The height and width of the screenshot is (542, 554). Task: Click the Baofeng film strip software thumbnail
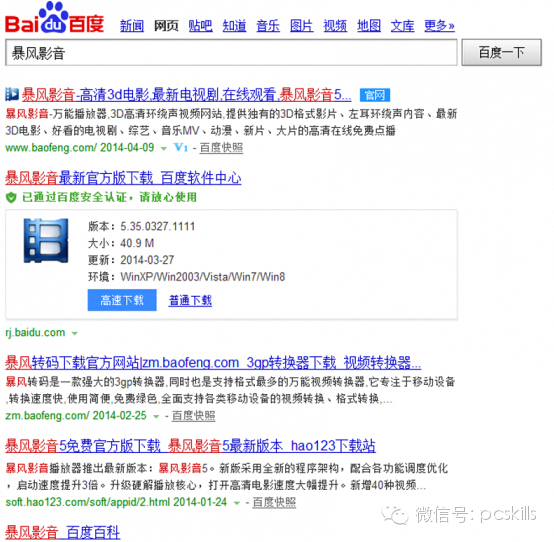pos(46,241)
